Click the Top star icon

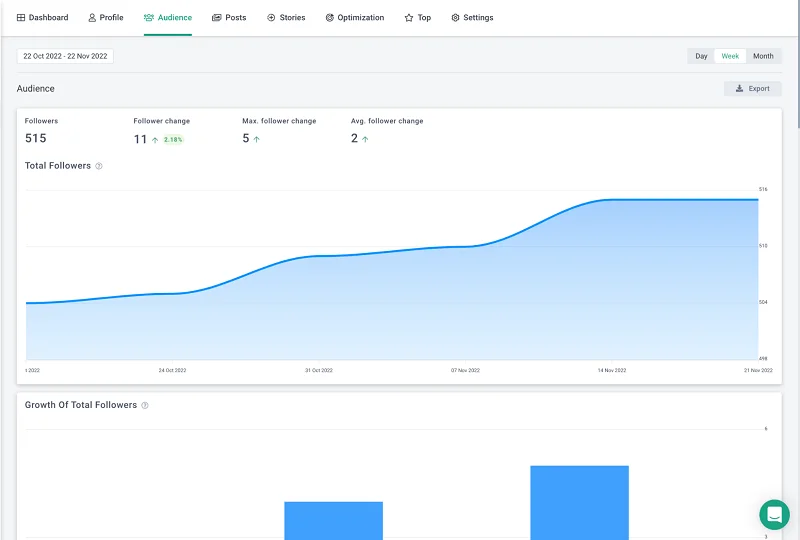tap(409, 18)
